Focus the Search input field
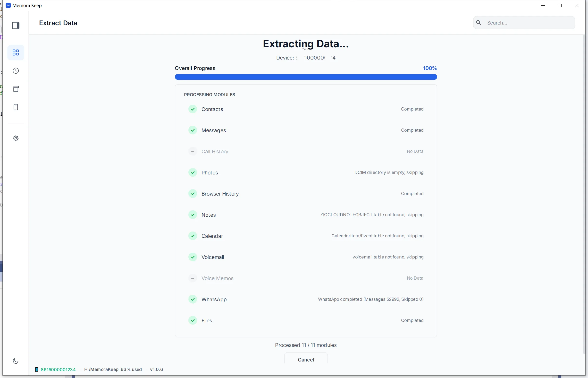The width and height of the screenshot is (588, 378). click(524, 23)
